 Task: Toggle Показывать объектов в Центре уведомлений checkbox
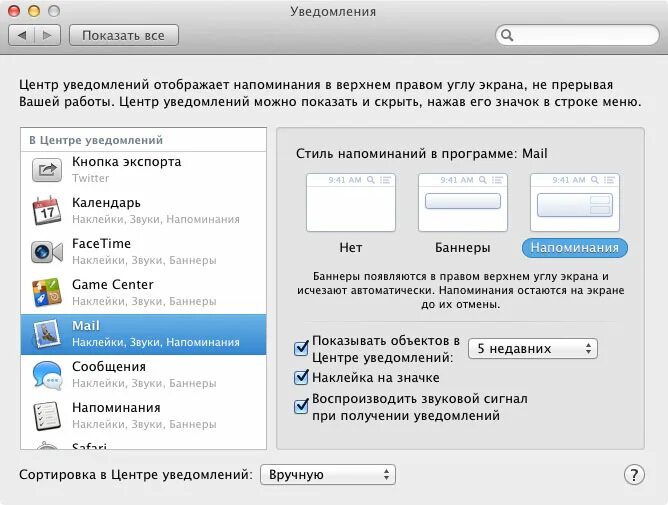(x=301, y=348)
